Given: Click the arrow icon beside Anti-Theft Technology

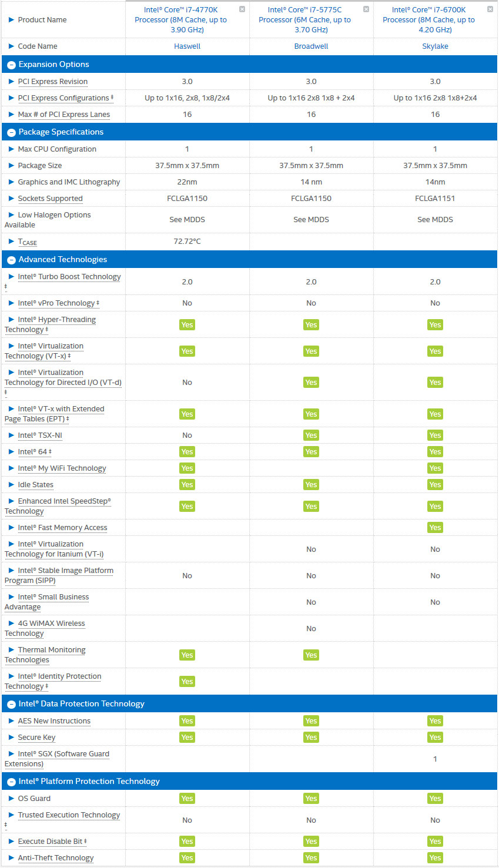Looking at the screenshot, I should coord(11,858).
